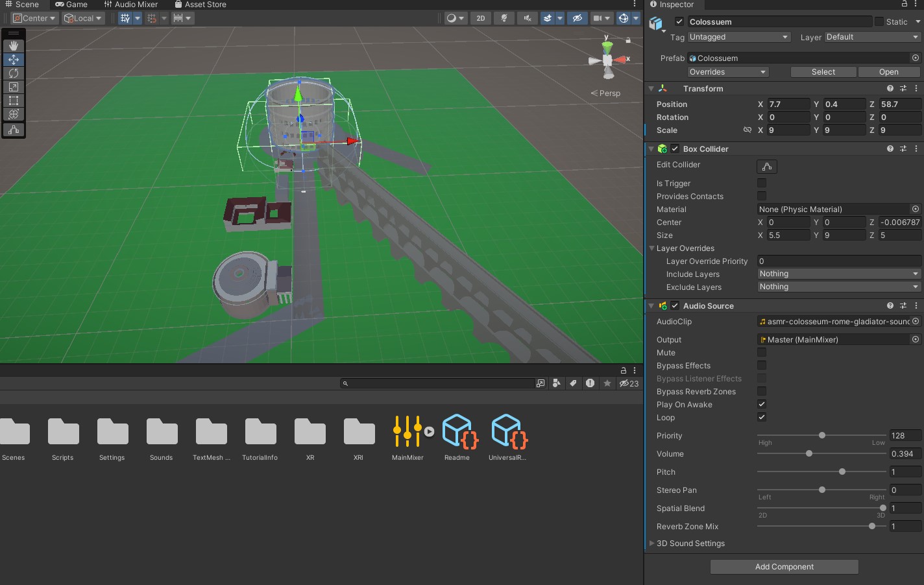Select the Rotate tool
The width and height of the screenshot is (924, 585).
[x=13, y=73]
